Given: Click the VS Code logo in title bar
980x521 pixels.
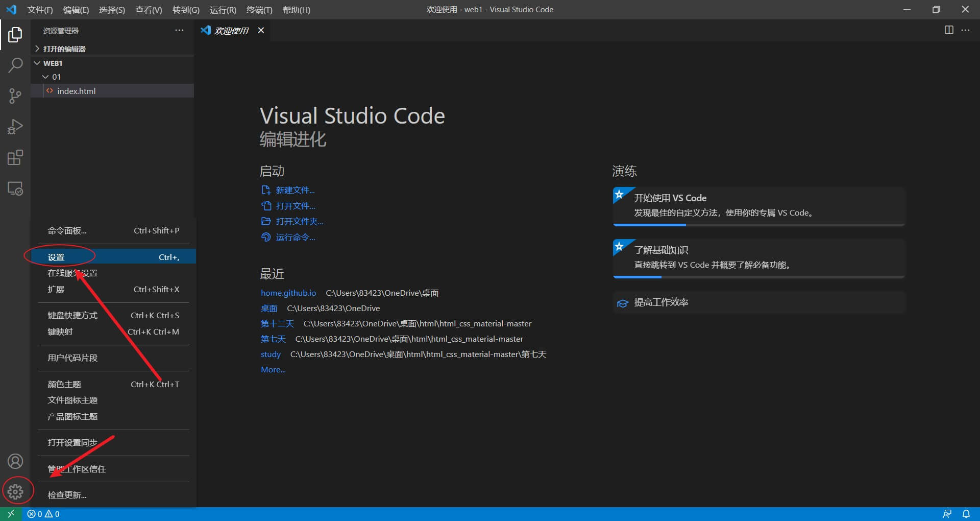Looking at the screenshot, I should 11,9.
